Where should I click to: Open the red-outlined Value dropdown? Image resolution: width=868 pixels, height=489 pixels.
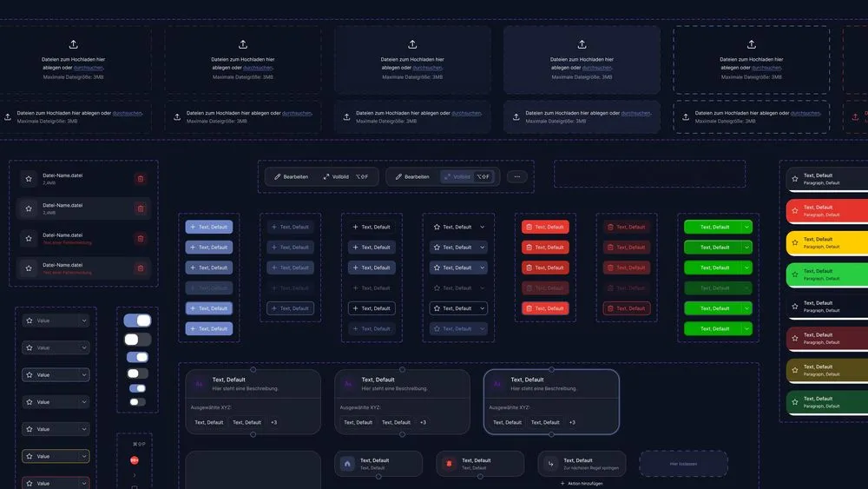click(x=56, y=483)
